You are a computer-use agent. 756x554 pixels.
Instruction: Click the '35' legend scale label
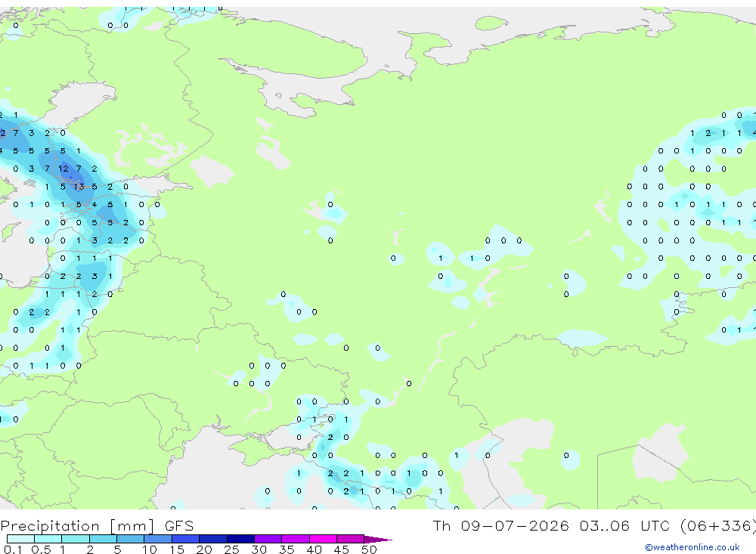coord(287,549)
